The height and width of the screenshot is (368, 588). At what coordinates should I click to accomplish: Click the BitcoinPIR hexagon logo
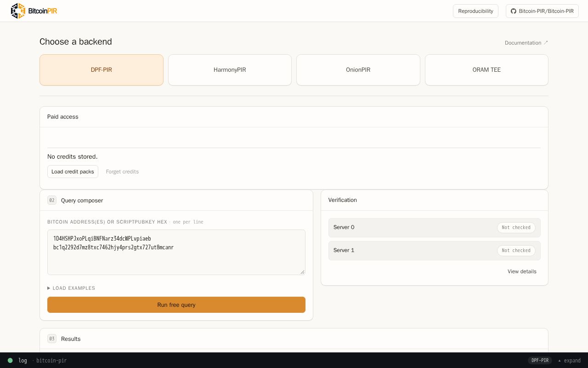(x=17, y=11)
